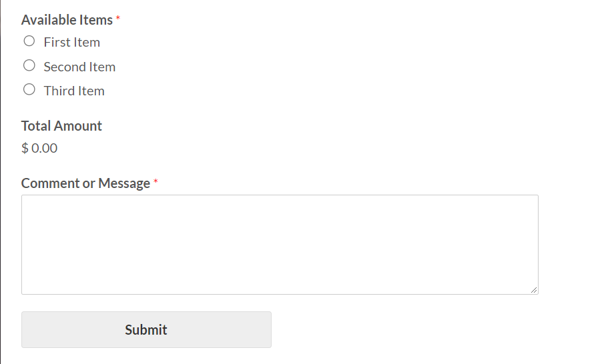Viewport: 616px width, 364px height.
Task: Click the word 'Submit' on the button
Action: 146,329
